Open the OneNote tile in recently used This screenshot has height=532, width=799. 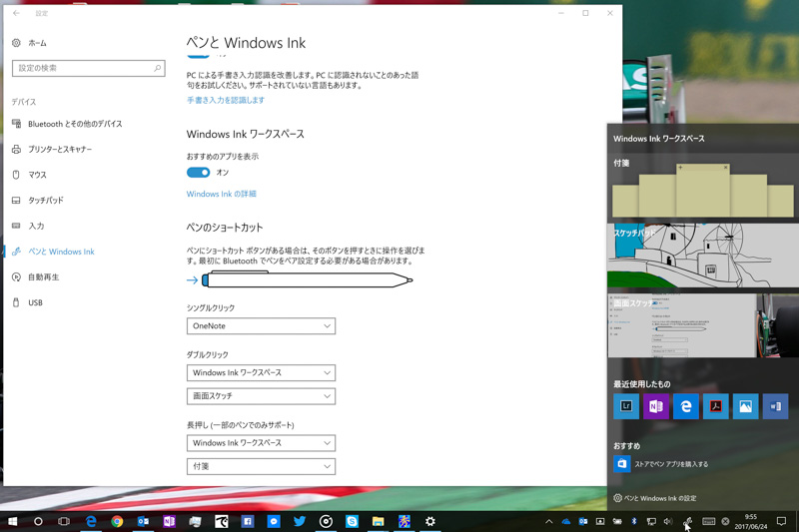point(656,406)
